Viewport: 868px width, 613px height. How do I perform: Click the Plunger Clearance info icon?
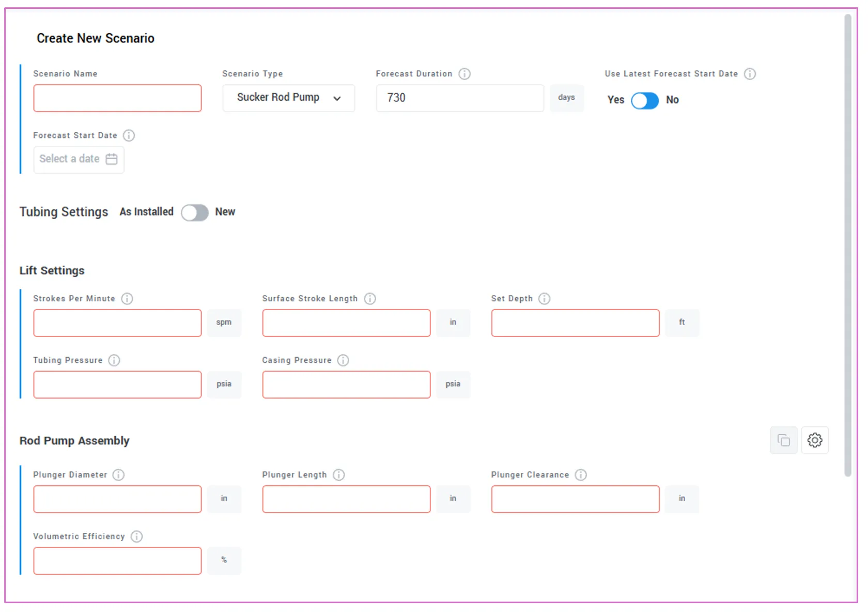[x=581, y=475]
